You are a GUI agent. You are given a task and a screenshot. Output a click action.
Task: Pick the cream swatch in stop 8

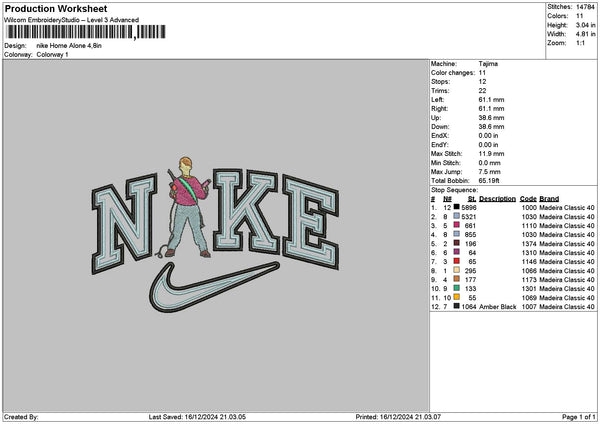(x=457, y=270)
